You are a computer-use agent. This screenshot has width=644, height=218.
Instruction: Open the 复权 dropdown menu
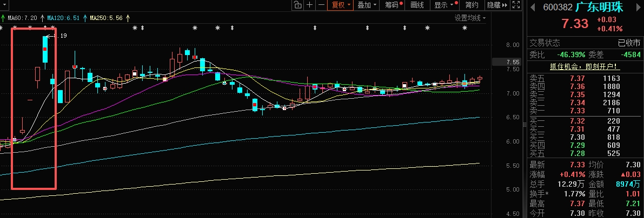tap(342, 5)
